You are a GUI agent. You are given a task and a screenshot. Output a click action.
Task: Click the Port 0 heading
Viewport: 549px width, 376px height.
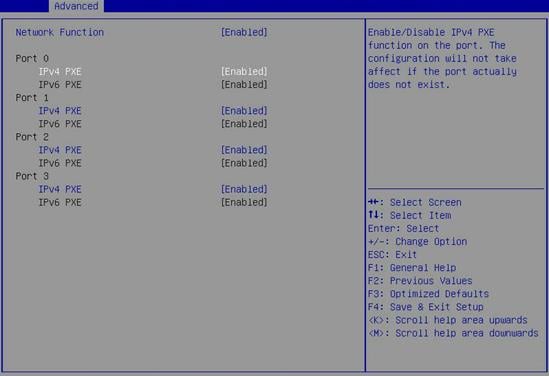click(x=32, y=58)
